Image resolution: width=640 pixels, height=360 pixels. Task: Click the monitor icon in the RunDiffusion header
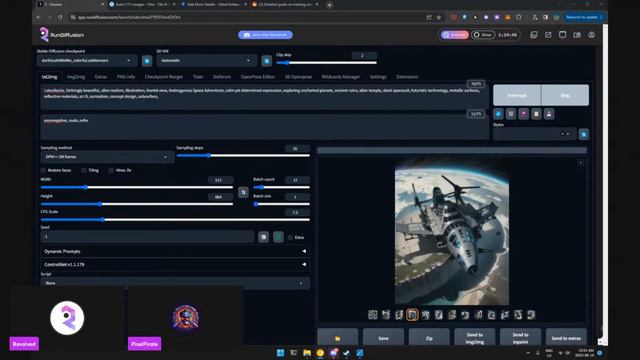(x=562, y=35)
